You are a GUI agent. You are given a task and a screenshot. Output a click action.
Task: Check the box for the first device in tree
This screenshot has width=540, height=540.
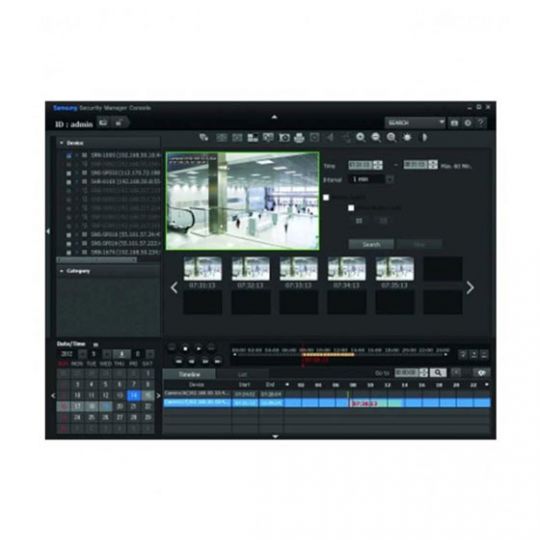coord(69,156)
